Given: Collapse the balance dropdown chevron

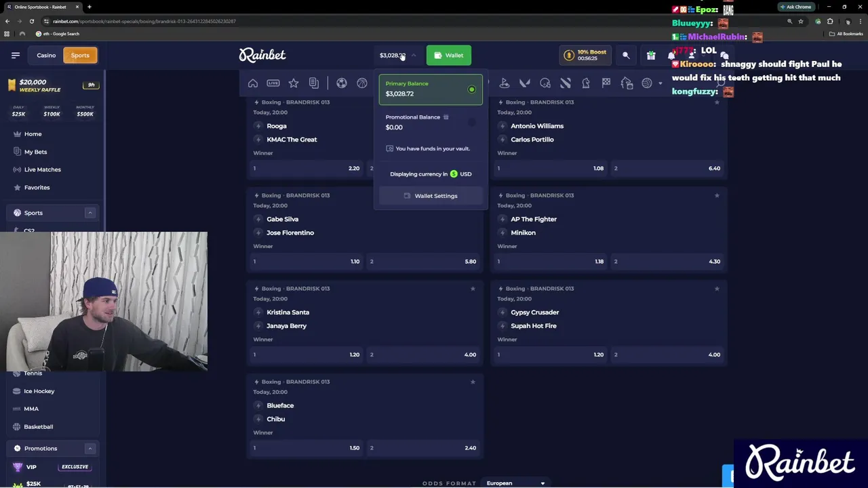Looking at the screenshot, I should pyautogui.click(x=414, y=56).
